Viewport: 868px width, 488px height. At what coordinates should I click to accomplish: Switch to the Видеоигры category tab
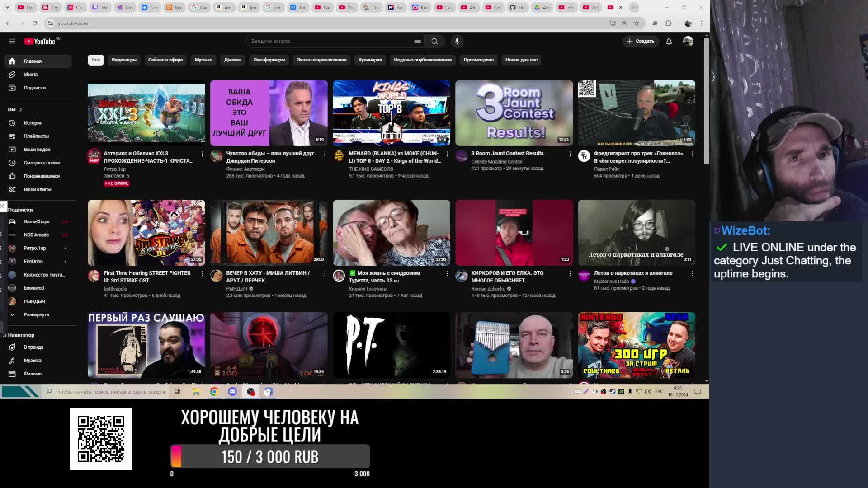pos(124,60)
